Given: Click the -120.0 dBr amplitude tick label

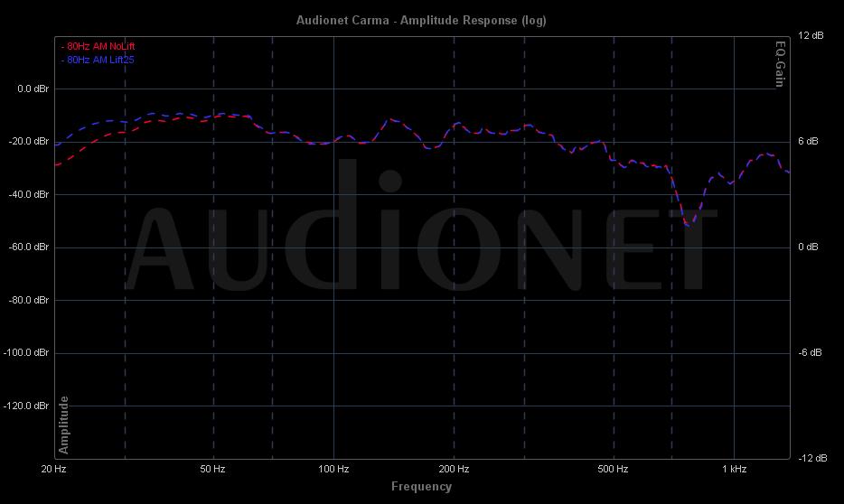Looking at the screenshot, I should (28, 406).
